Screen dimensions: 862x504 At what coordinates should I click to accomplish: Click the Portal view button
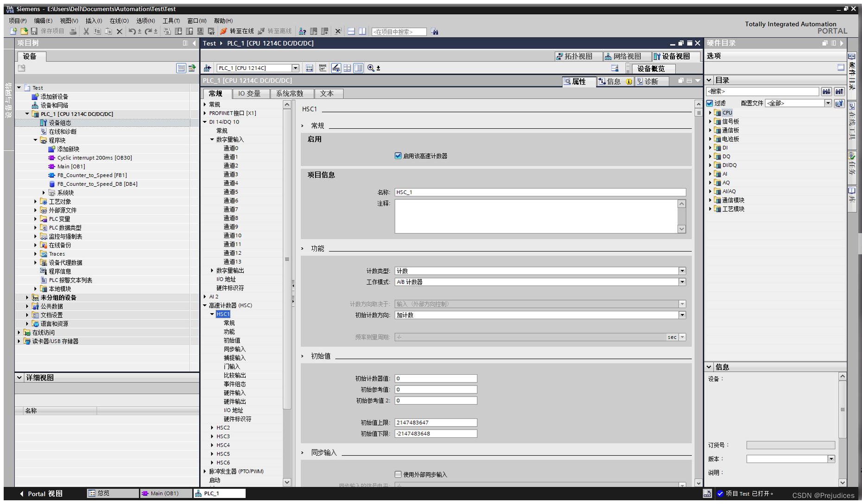[41, 494]
